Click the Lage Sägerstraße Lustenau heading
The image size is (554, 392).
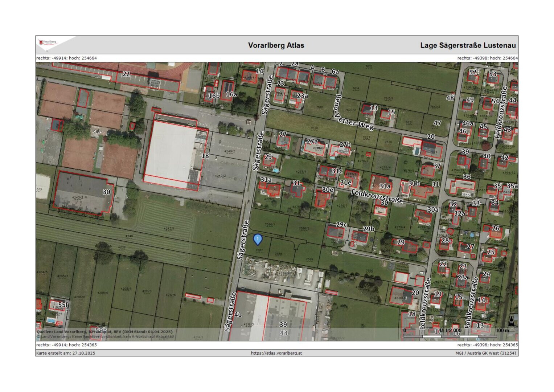[468, 45]
